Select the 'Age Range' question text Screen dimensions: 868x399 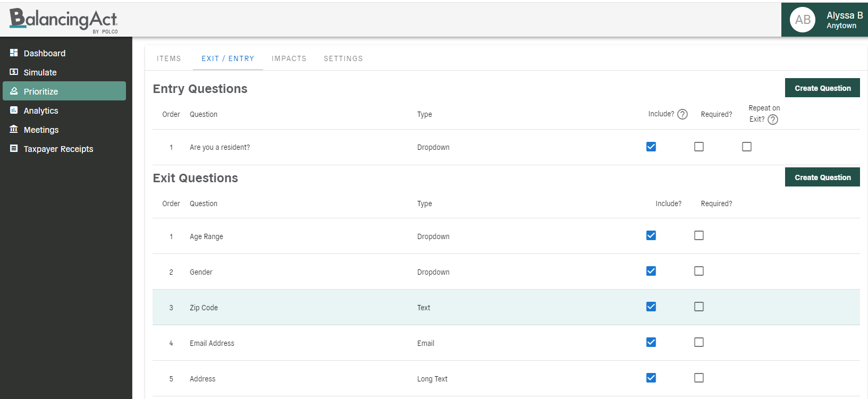click(x=206, y=236)
